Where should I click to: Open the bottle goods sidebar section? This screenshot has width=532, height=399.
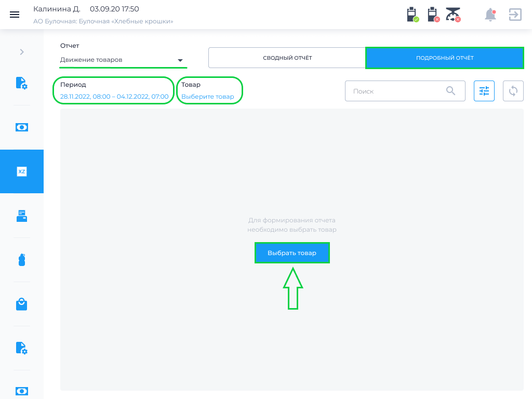click(x=22, y=260)
